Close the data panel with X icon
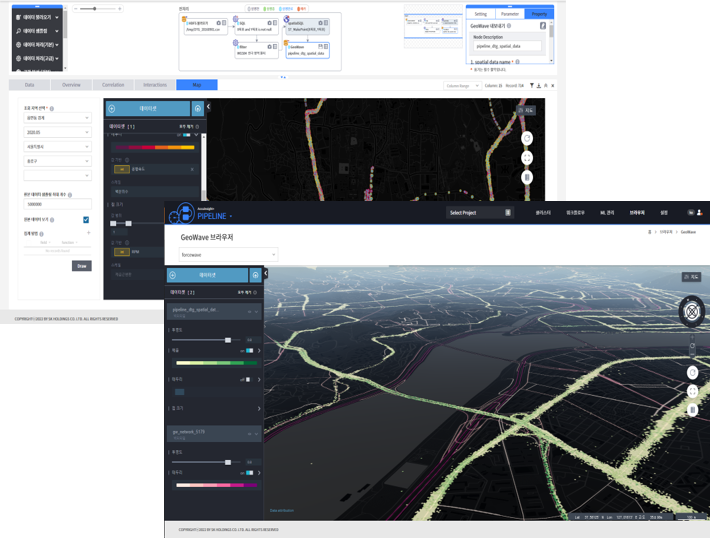 [x=552, y=86]
